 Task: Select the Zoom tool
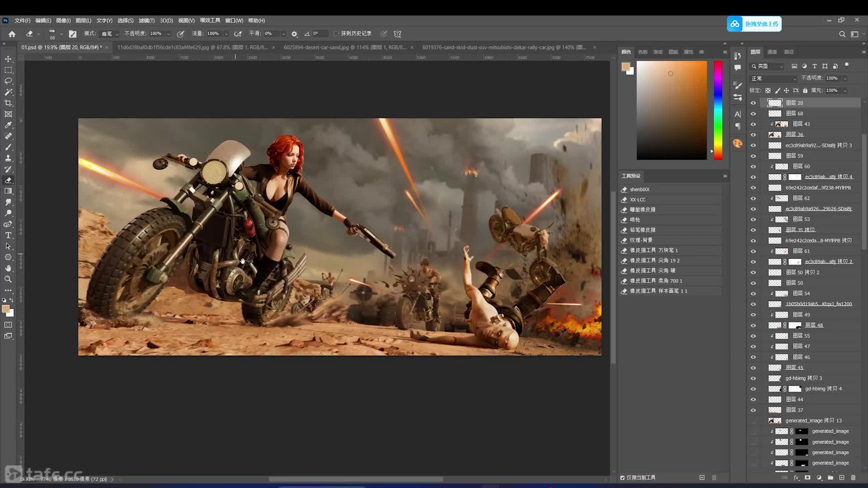[8, 279]
